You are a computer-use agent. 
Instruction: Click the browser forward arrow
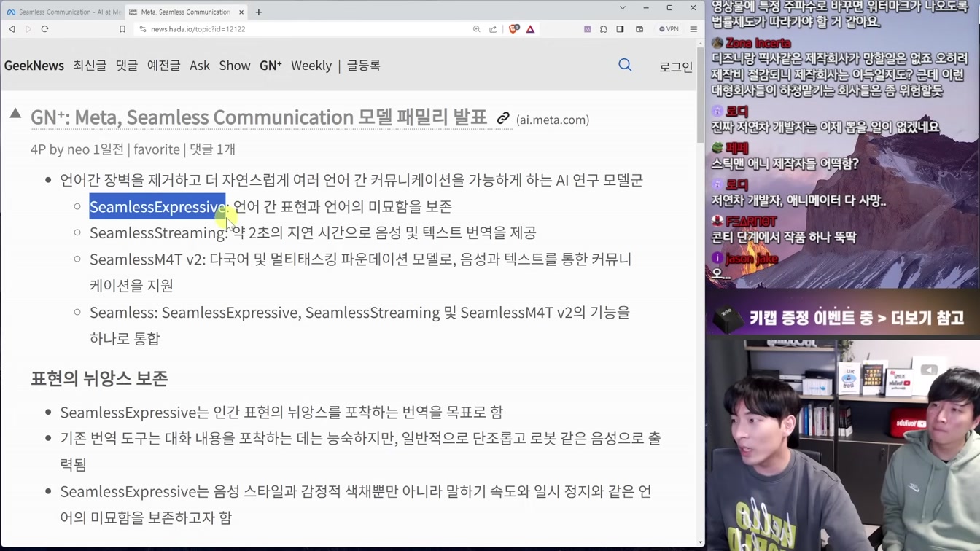28,29
